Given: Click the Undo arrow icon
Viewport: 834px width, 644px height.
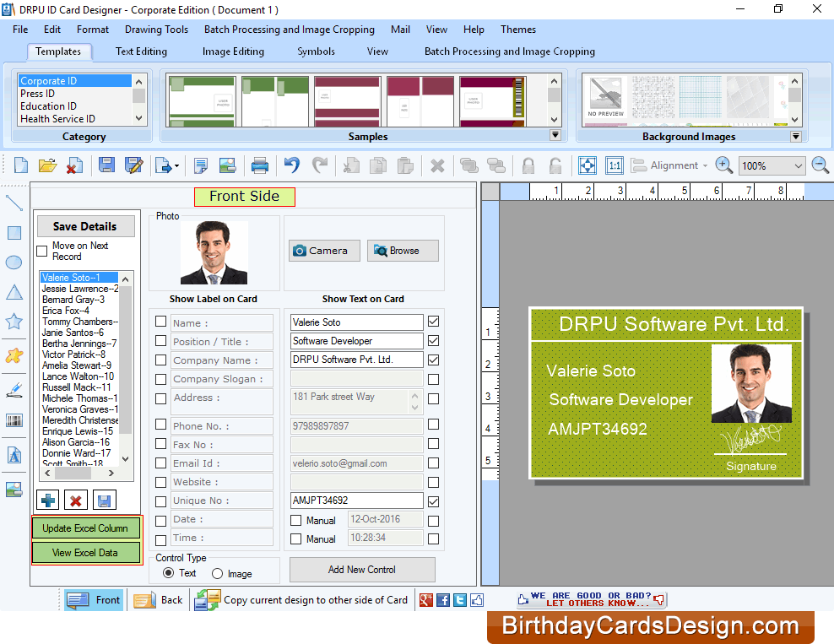Looking at the screenshot, I should [x=291, y=165].
